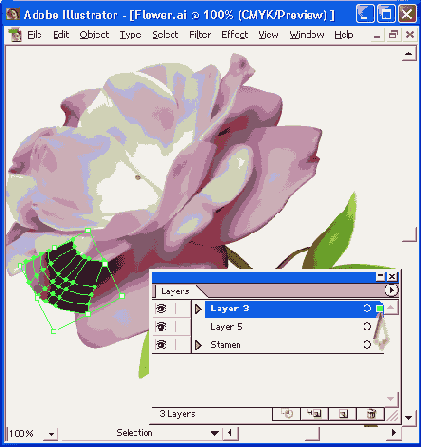Image resolution: width=421 pixels, height=447 pixels.
Task: Click document scroll up arrow
Action: click(x=409, y=54)
